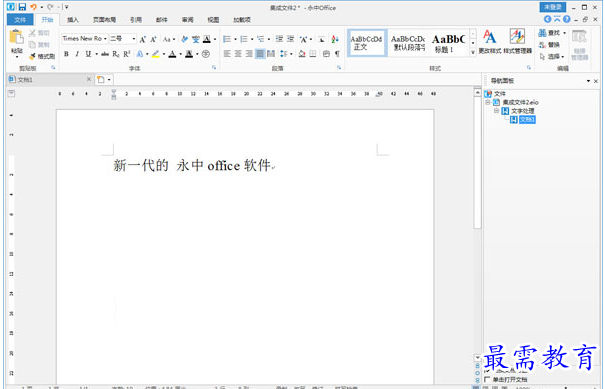The width and height of the screenshot is (605, 389).
Task: Click the yellow highlight color button
Action: tap(155, 54)
